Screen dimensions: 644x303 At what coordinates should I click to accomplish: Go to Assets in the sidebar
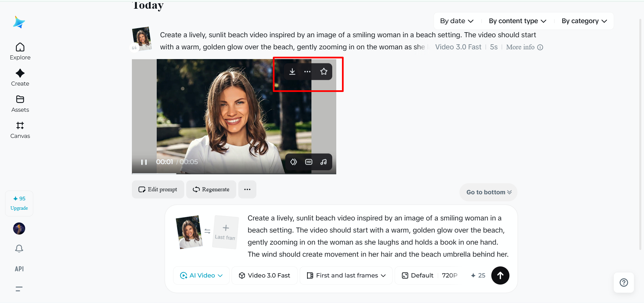point(20,104)
